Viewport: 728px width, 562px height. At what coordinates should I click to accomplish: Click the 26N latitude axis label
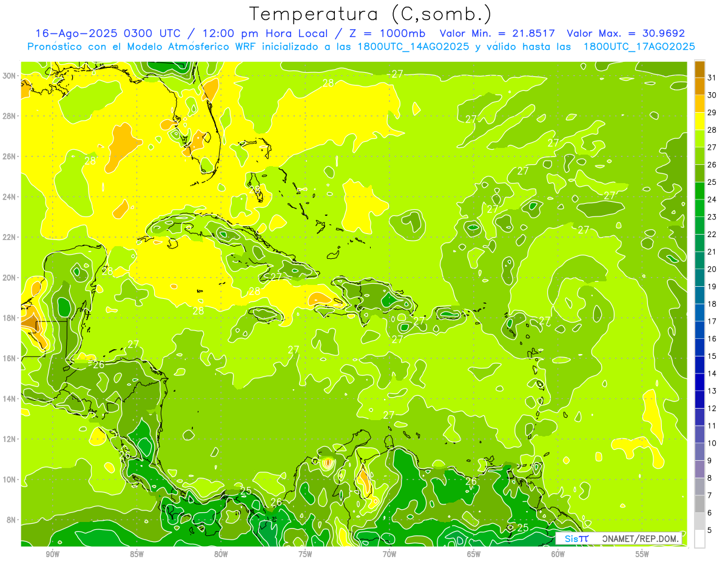9,156
